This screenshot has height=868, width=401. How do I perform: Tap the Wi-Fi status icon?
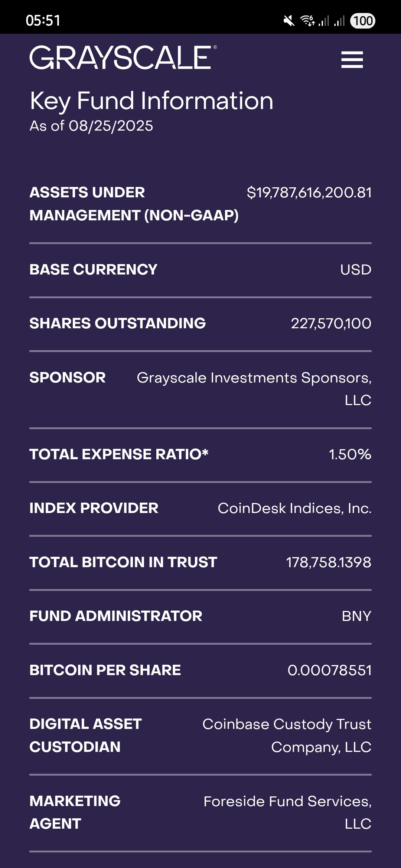307,21
